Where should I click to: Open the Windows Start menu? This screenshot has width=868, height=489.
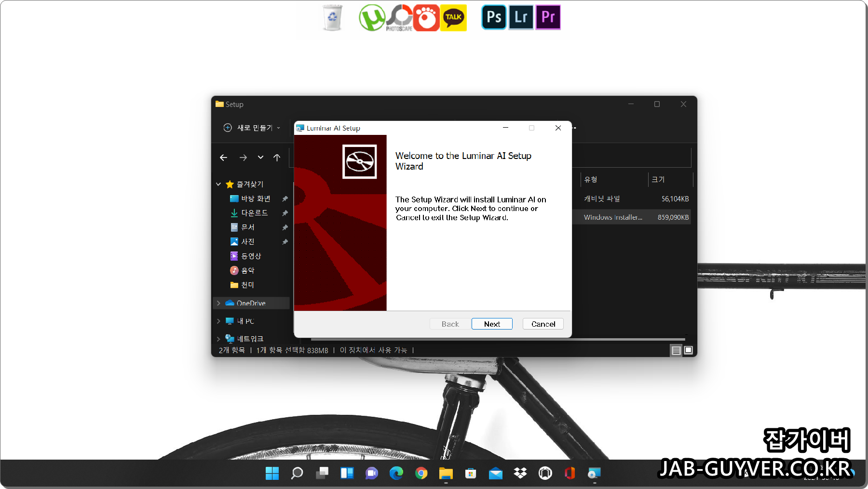pos(272,474)
